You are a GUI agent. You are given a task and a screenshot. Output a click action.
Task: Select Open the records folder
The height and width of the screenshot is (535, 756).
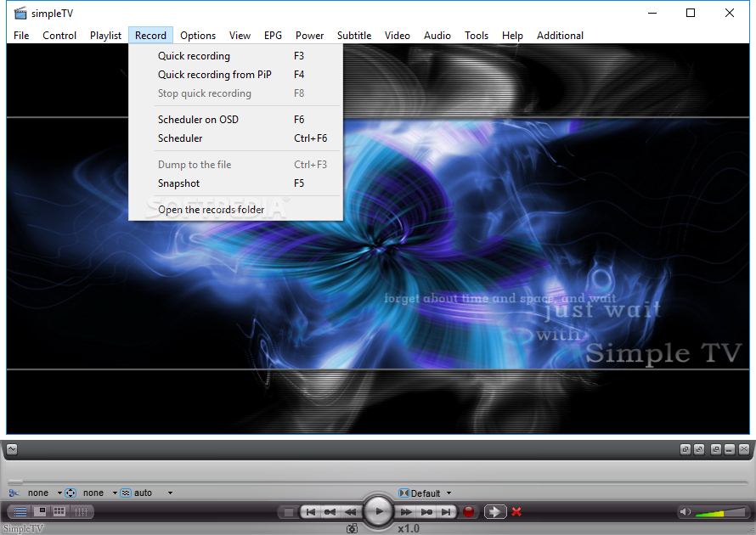point(236,210)
